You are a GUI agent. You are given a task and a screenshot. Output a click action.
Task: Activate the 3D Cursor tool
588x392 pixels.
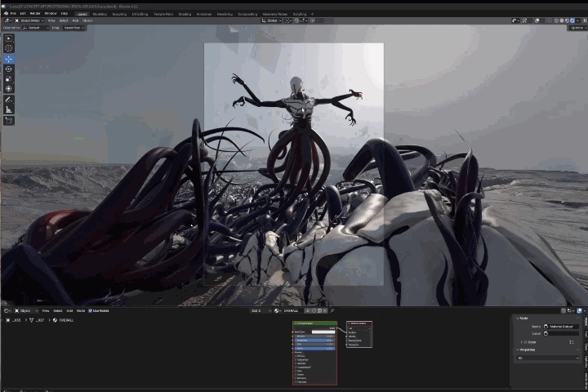(x=9, y=48)
